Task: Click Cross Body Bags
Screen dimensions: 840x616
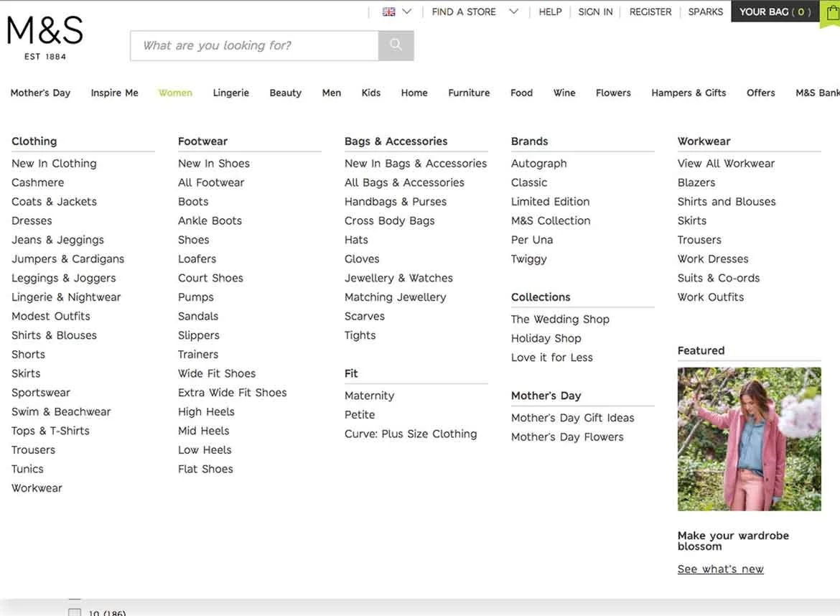Action: tap(389, 220)
